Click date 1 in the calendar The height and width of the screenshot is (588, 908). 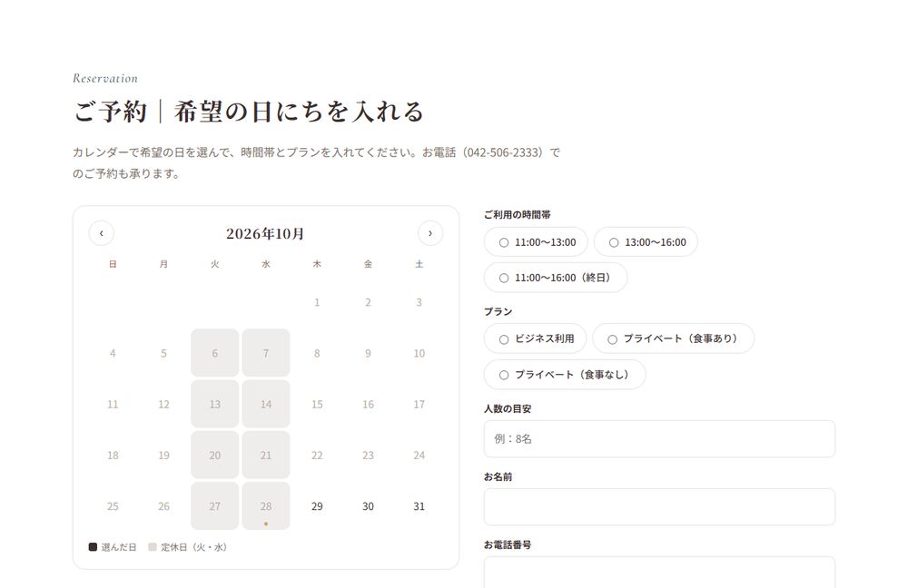click(x=317, y=302)
